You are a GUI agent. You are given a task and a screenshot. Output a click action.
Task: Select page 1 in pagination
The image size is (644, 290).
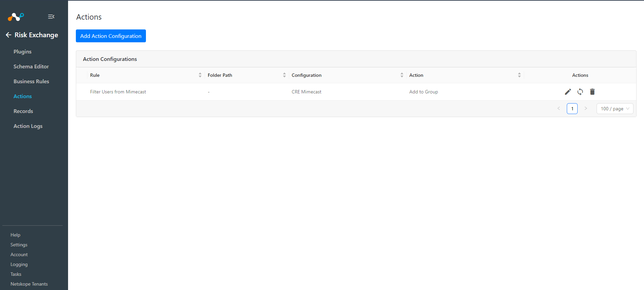tap(572, 109)
